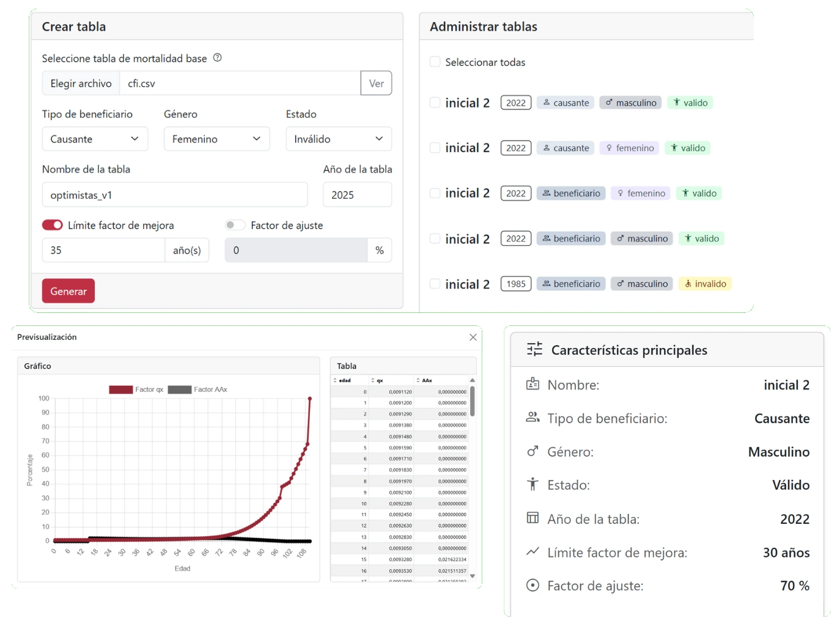Check inicial 2 beneficiario masculino valido row
840x623 pixels.
[435, 238]
